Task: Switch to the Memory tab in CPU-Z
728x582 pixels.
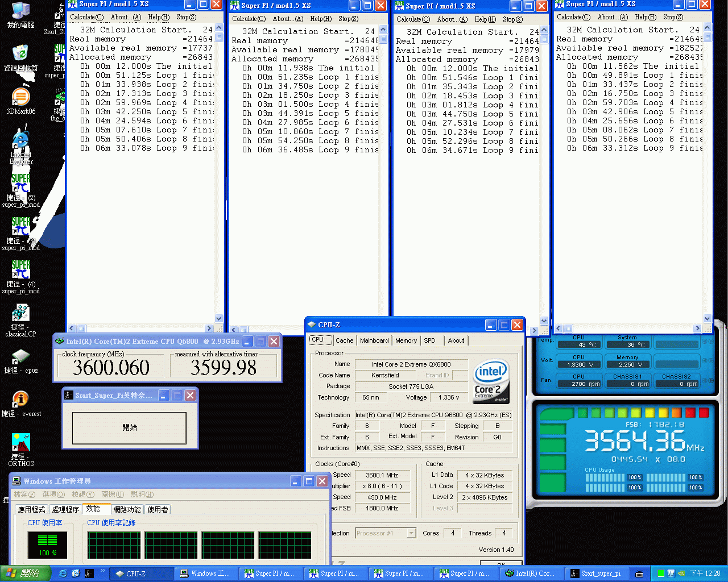Action: pyautogui.click(x=406, y=340)
